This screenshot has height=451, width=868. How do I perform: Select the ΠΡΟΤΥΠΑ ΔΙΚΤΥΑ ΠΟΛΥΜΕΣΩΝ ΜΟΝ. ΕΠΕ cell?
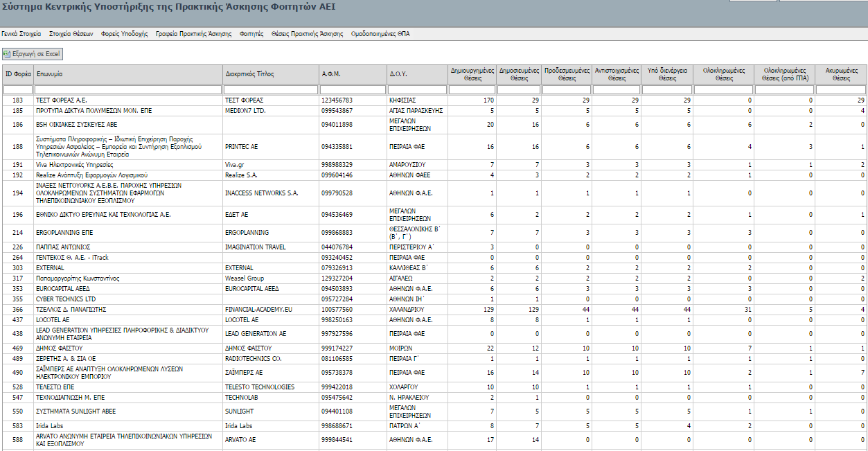point(128,110)
